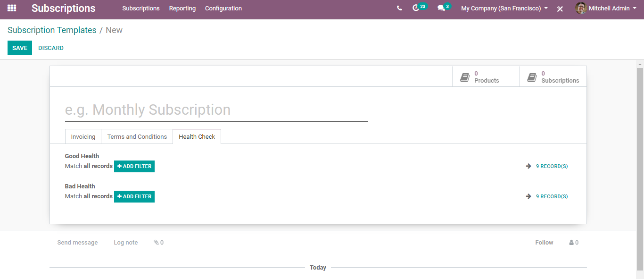Click the Subscriptions app title
Image resolution: width=644 pixels, height=279 pixels.
click(64, 8)
